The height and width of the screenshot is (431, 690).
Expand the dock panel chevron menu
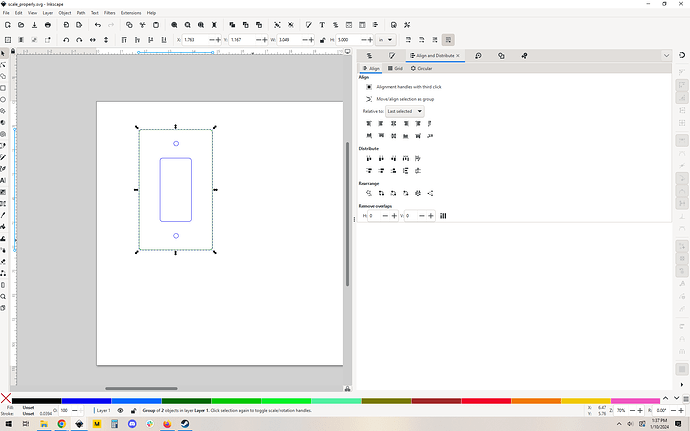pyautogui.click(x=666, y=56)
